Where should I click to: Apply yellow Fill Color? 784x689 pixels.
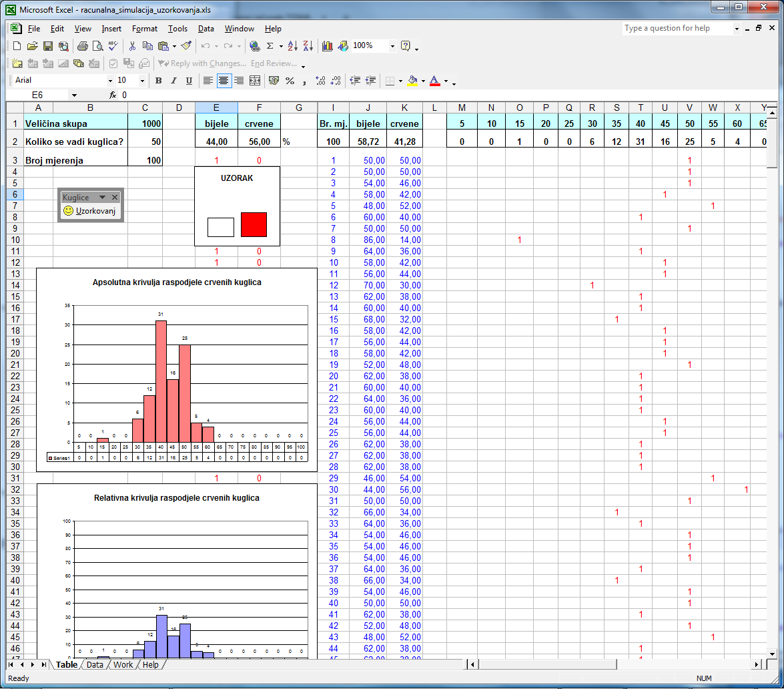(x=412, y=81)
